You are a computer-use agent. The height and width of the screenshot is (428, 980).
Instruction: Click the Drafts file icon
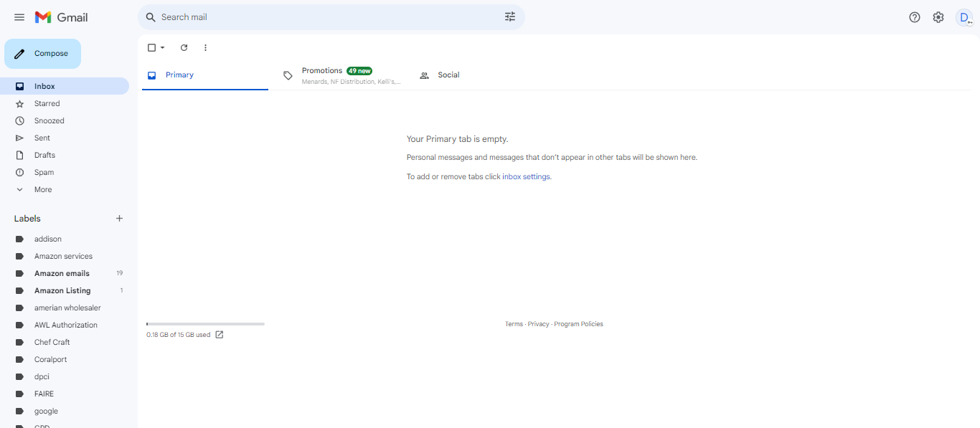pyautogui.click(x=20, y=156)
